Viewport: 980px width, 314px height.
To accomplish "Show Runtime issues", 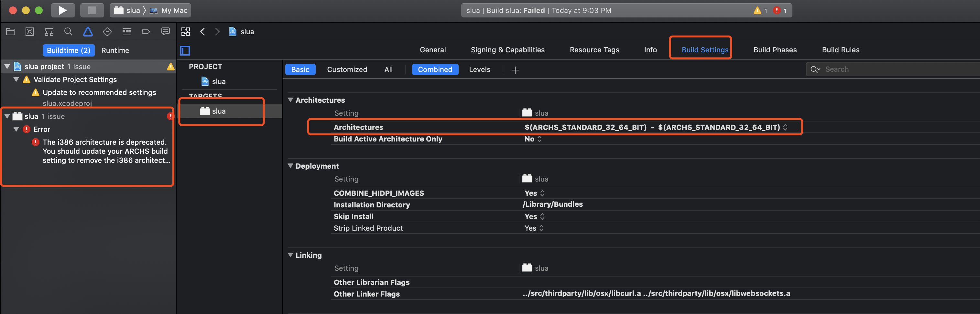I will [115, 51].
